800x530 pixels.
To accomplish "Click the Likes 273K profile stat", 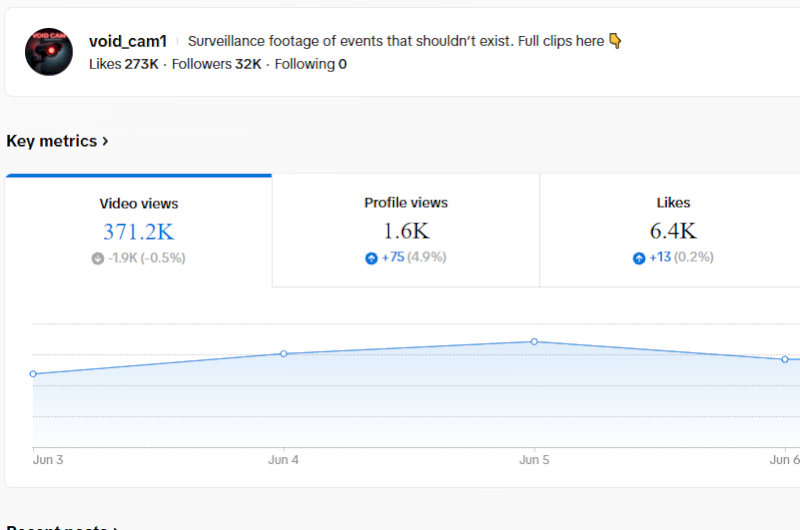I will pos(123,64).
